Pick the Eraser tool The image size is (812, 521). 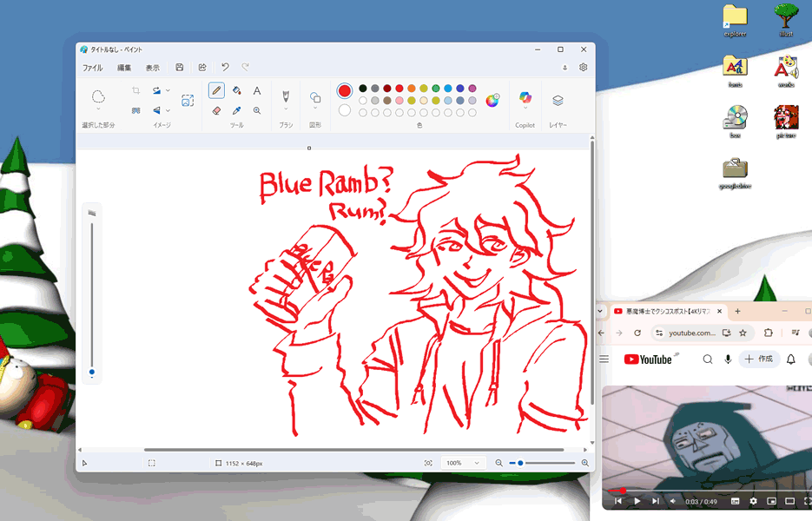[216, 111]
